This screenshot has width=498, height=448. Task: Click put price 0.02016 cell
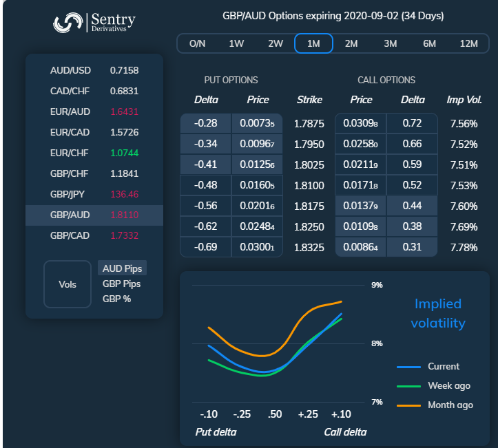tap(257, 206)
